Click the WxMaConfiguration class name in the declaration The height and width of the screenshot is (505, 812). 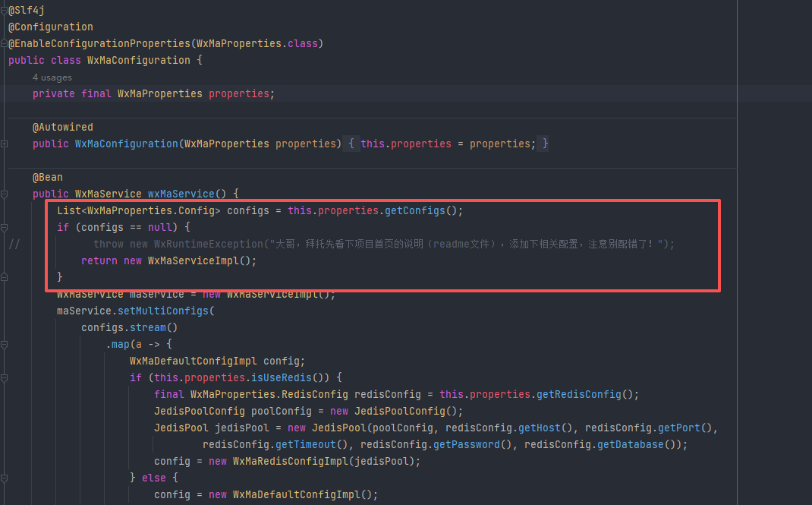coord(139,60)
